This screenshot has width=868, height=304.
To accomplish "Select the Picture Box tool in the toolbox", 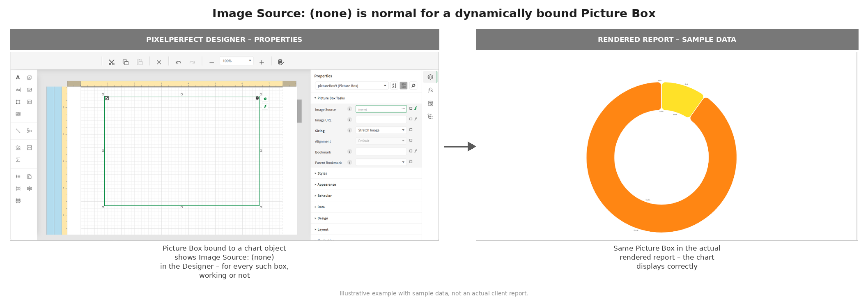I will (x=30, y=90).
